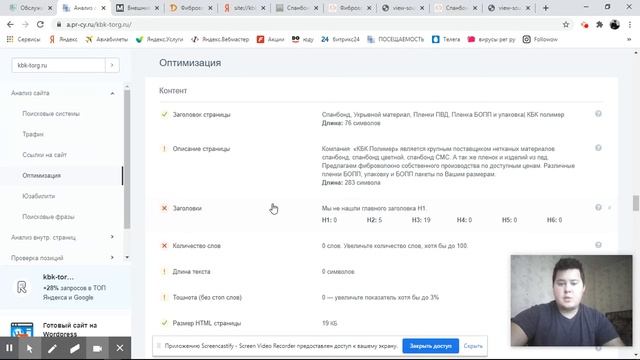Show more bookmarks chevron
This screenshot has height=360, width=640.
629,40
